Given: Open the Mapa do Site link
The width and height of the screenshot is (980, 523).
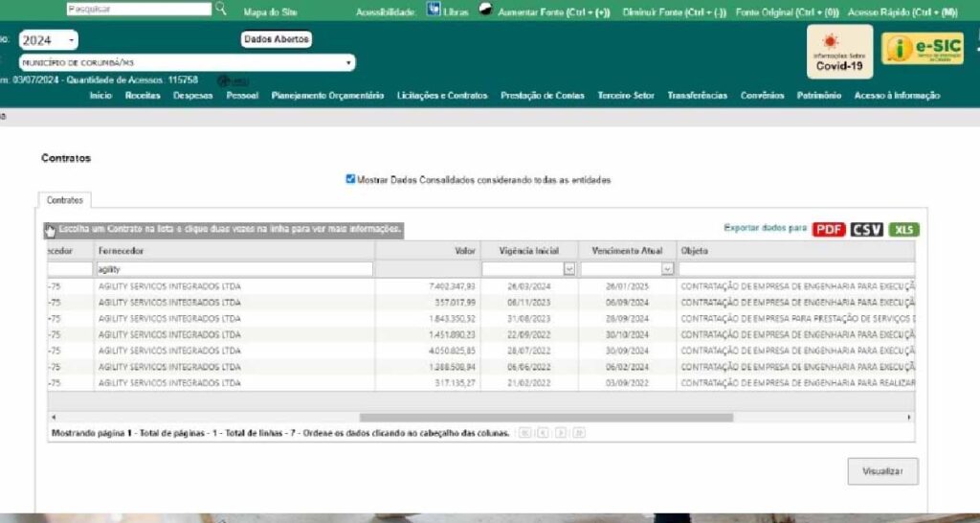Looking at the screenshot, I should [271, 12].
